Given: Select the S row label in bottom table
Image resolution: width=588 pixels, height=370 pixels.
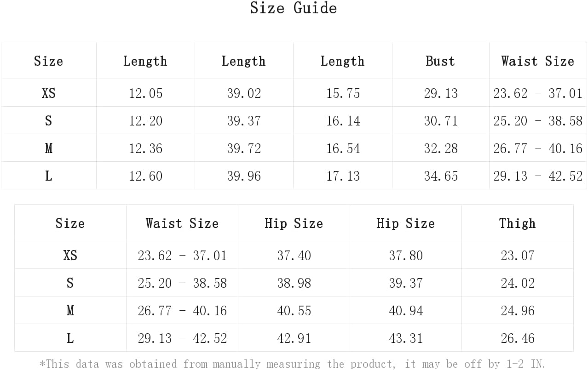Looking at the screenshot, I should [x=70, y=283].
